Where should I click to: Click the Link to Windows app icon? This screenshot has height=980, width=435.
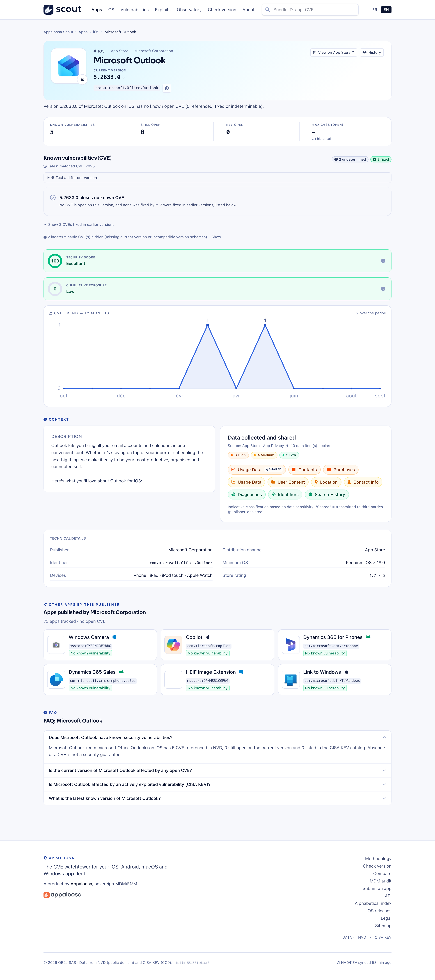pos(291,680)
